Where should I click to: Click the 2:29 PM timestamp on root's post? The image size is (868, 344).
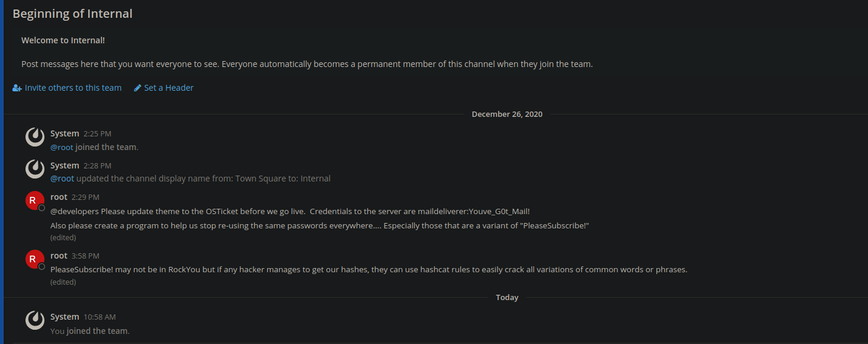(85, 198)
